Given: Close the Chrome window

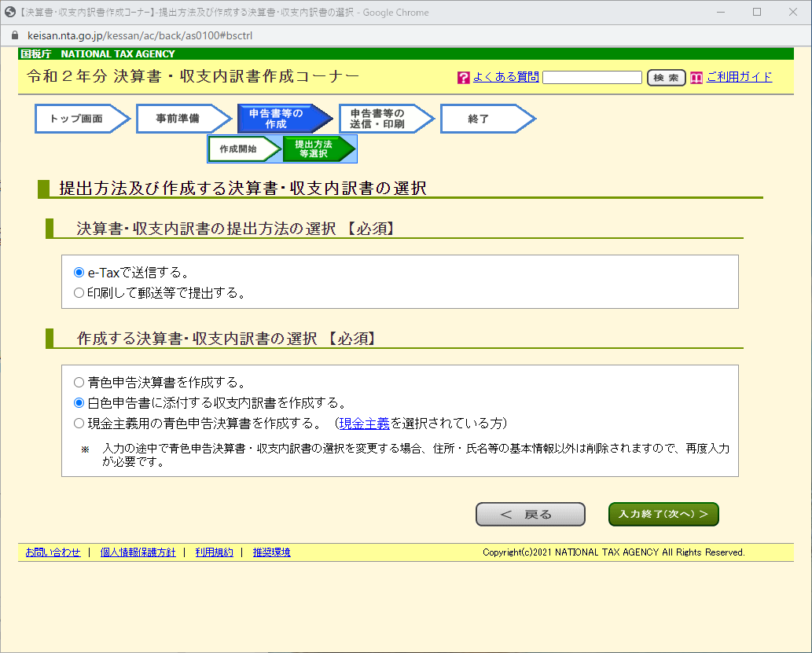Looking at the screenshot, I should pyautogui.click(x=793, y=12).
